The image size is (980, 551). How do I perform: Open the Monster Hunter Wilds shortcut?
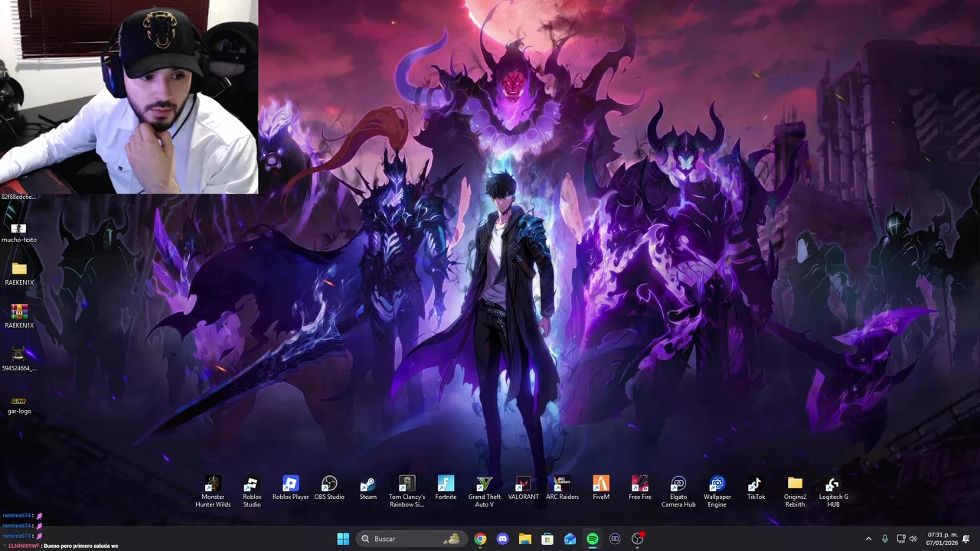pos(213,491)
